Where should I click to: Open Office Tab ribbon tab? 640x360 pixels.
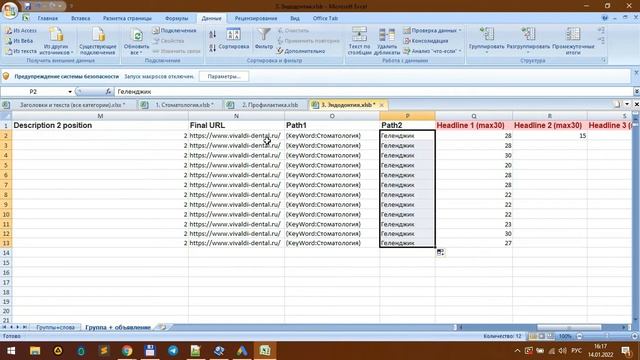point(325,18)
